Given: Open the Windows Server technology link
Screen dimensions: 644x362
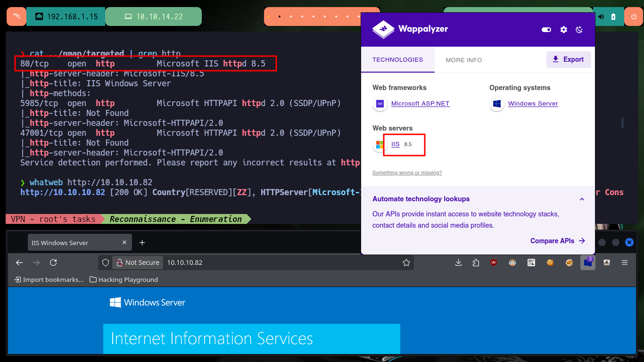Looking at the screenshot, I should [x=533, y=104].
